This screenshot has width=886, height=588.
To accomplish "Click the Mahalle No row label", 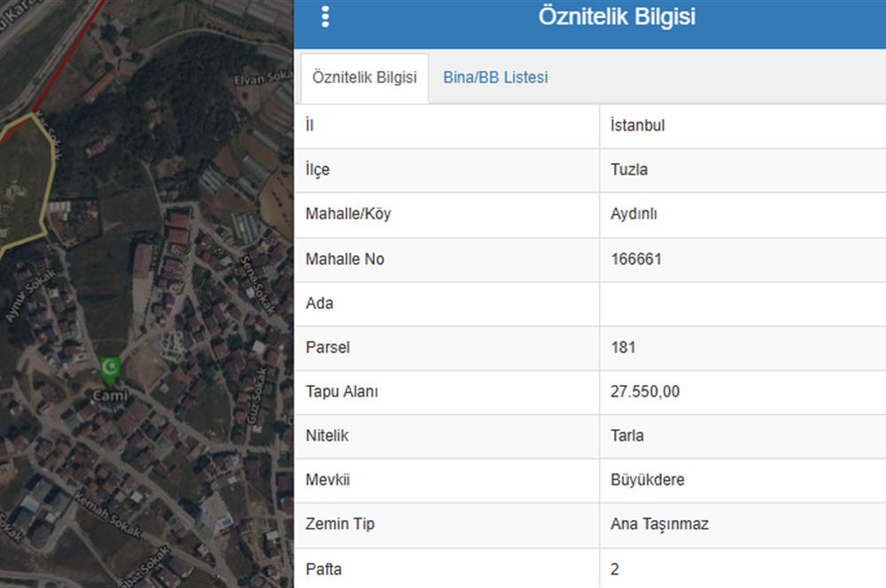I will (x=345, y=259).
